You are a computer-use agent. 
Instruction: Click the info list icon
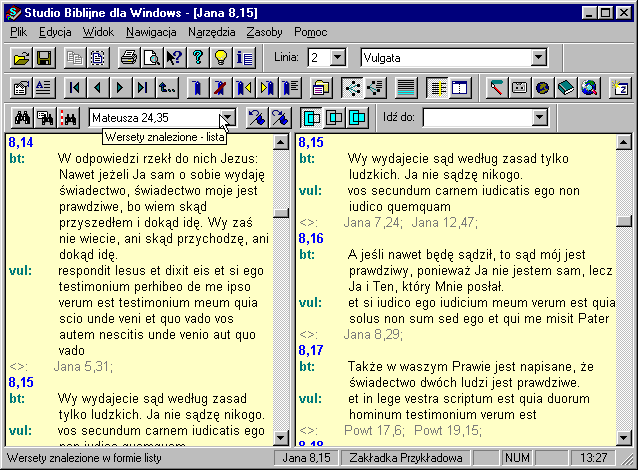click(x=244, y=58)
